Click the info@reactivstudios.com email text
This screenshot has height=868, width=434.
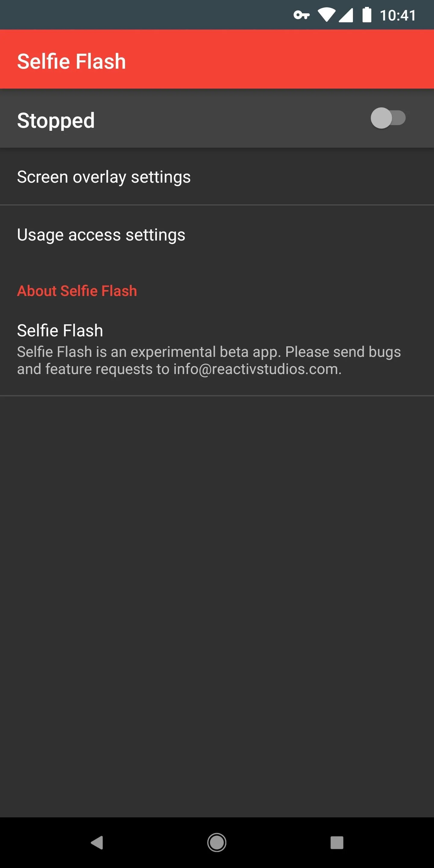[x=257, y=369]
